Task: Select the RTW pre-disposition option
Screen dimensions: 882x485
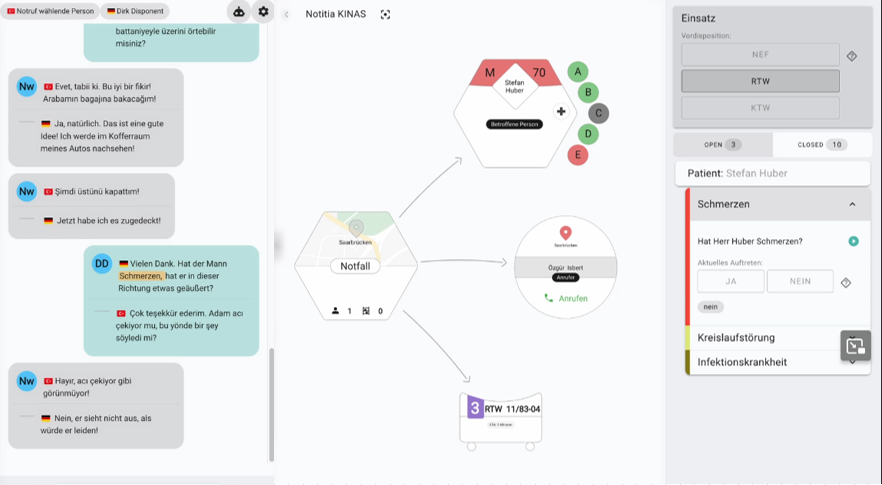Action: click(x=760, y=81)
